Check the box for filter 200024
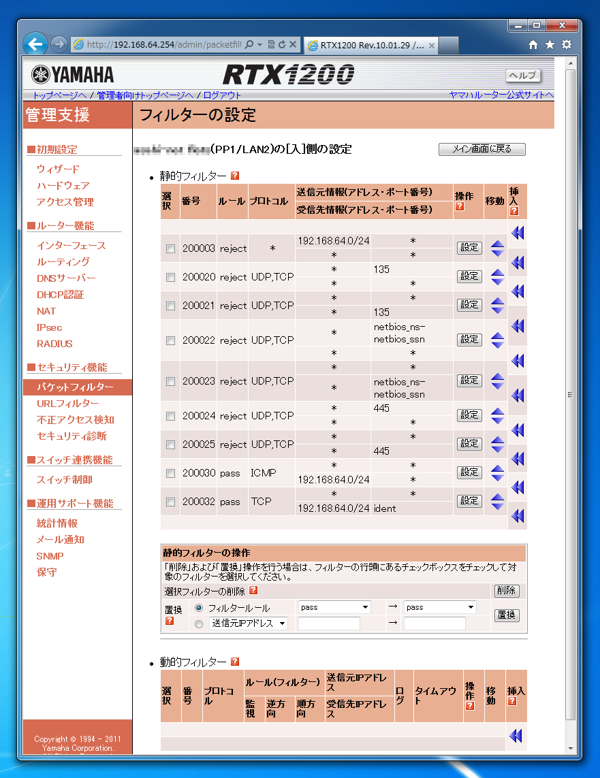Viewport: 600px width, 778px height. click(x=171, y=416)
